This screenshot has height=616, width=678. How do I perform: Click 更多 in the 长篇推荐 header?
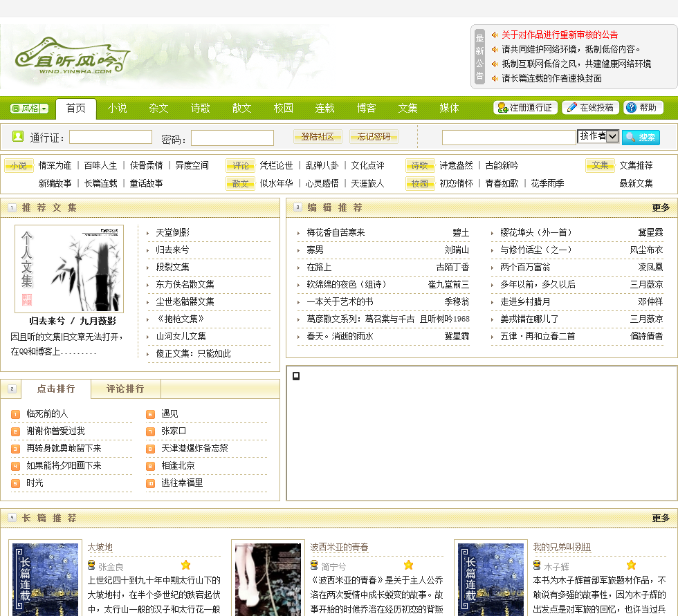661,518
